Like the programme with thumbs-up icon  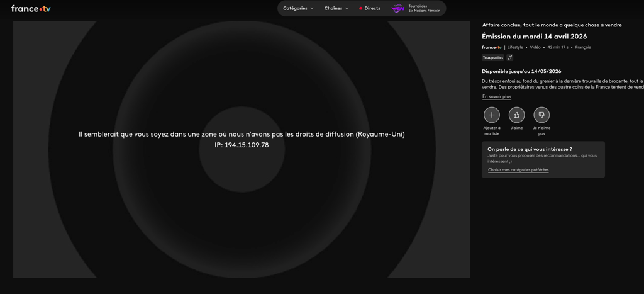(517, 115)
